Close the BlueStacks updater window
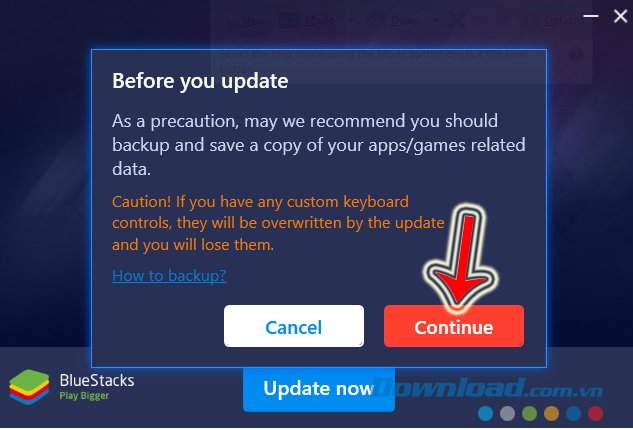This screenshot has height=430, width=633. [620, 16]
